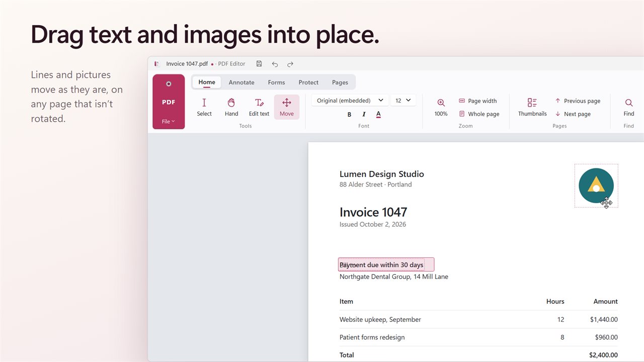
Task: Click the selected Payment due text box
Action: [386, 264]
